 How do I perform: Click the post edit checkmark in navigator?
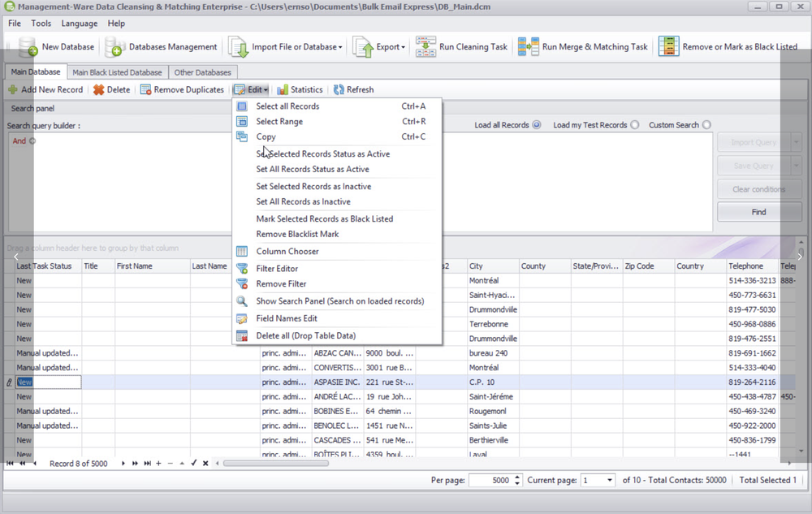coord(194,463)
